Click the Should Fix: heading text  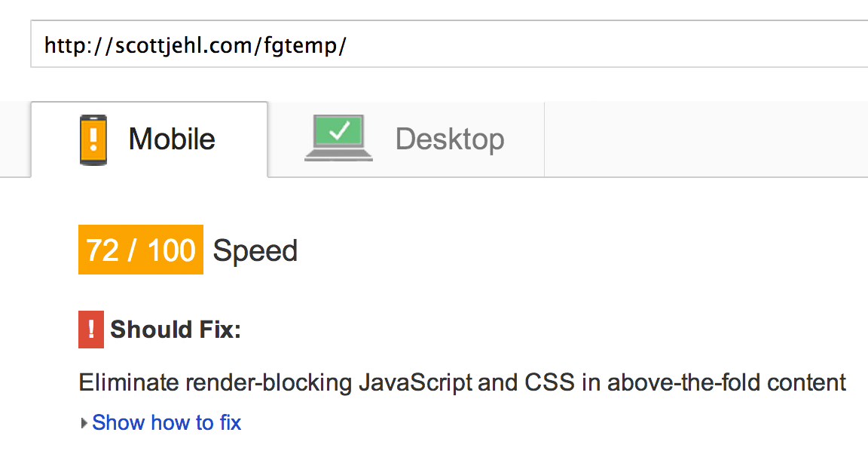click(176, 330)
